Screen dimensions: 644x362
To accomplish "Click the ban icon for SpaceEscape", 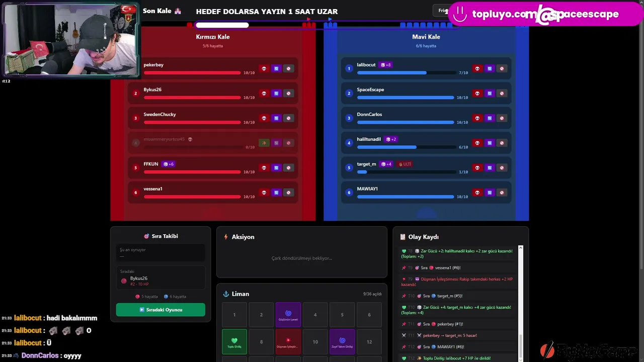I will pos(502,93).
